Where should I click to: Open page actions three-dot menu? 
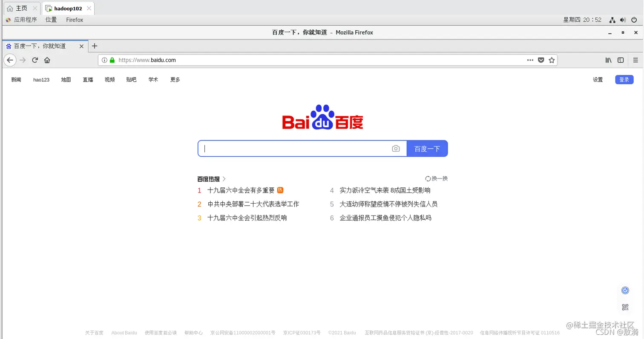tap(530, 60)
